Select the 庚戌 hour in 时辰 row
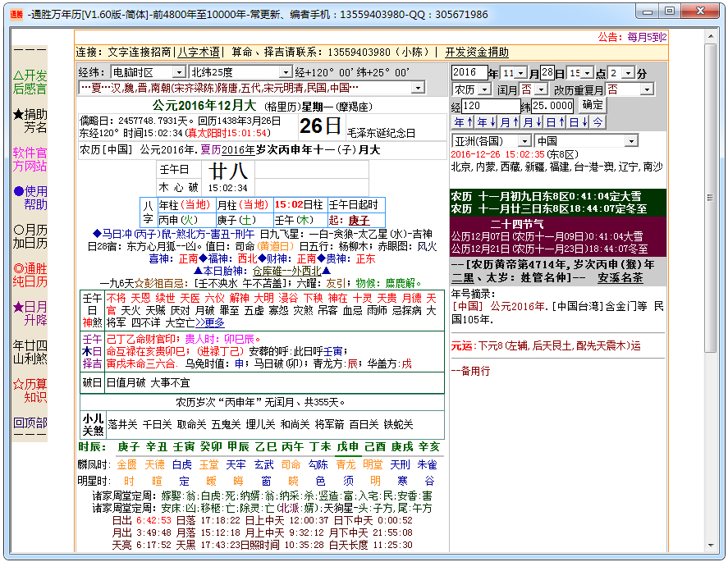Screen dimensions: 728x562 coord(402,447)
